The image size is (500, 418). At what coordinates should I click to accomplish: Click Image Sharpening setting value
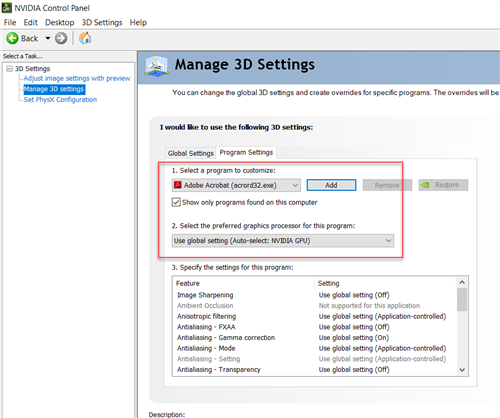[354, 295]
